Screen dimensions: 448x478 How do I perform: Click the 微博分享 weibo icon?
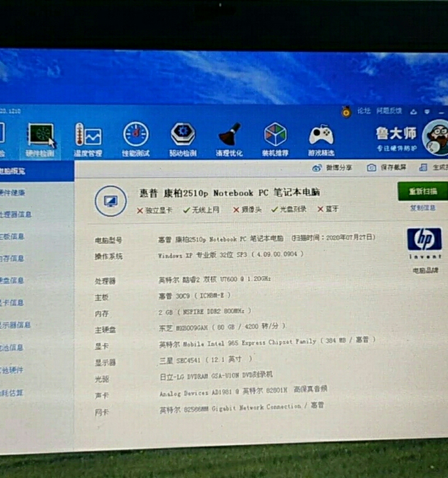click(x=317, y=168)
